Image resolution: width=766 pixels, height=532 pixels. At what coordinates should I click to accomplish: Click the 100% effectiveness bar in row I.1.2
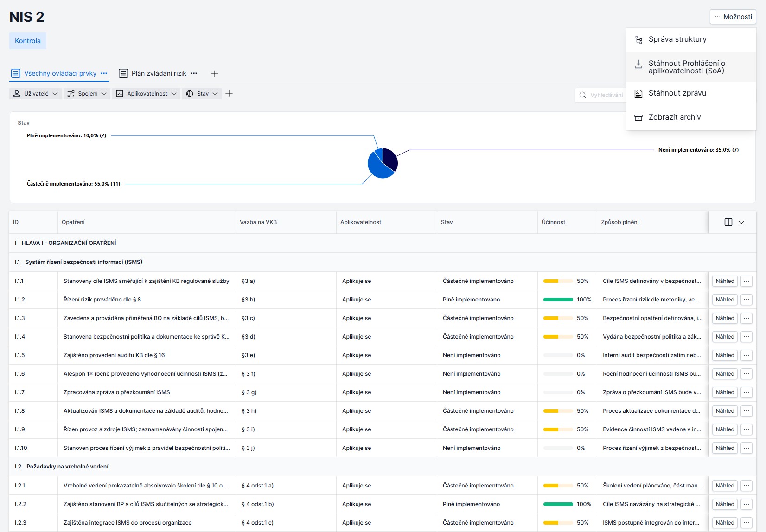pyautogui.click(x=558, y=300)
